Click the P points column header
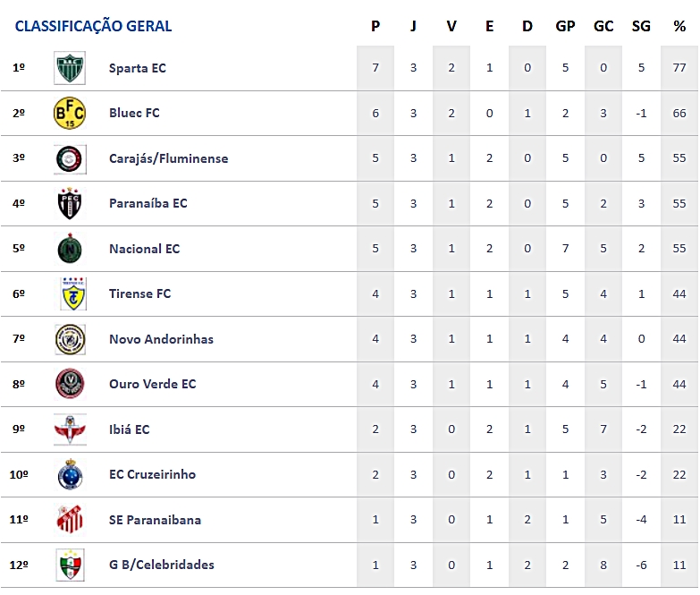The height and width of the screenshot is (595, 700). coord(375,26)
